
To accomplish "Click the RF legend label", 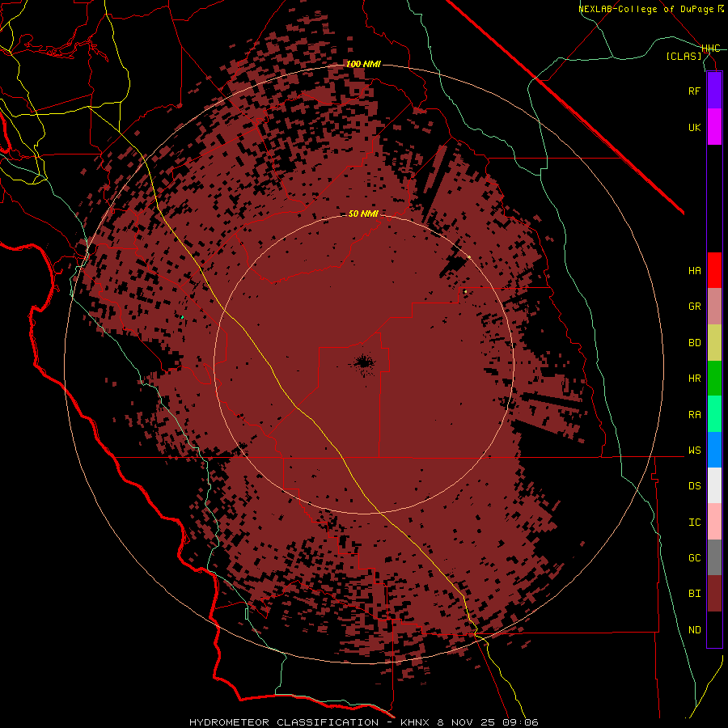I will click(694, 91).
